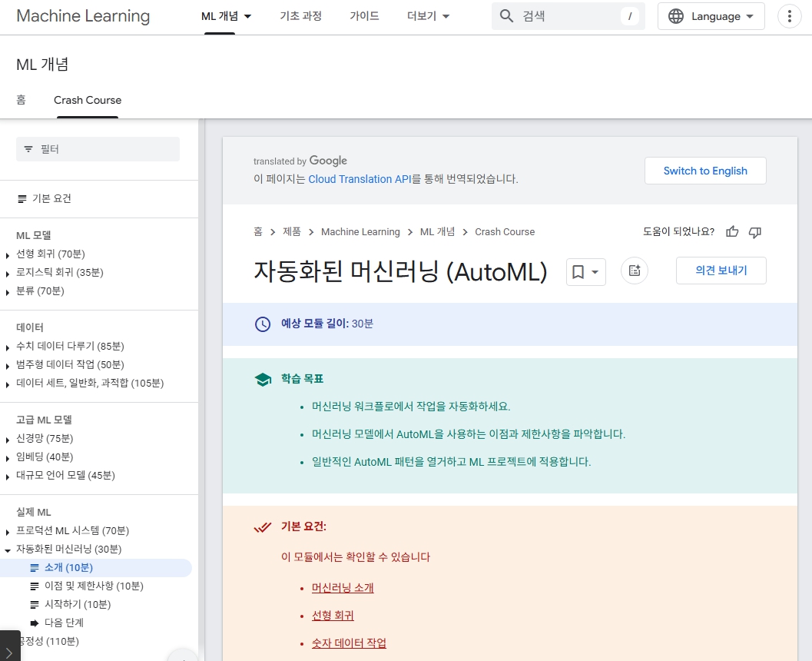
Task: Click the bookmark icon next to title
Action: (x=578, y=271)
